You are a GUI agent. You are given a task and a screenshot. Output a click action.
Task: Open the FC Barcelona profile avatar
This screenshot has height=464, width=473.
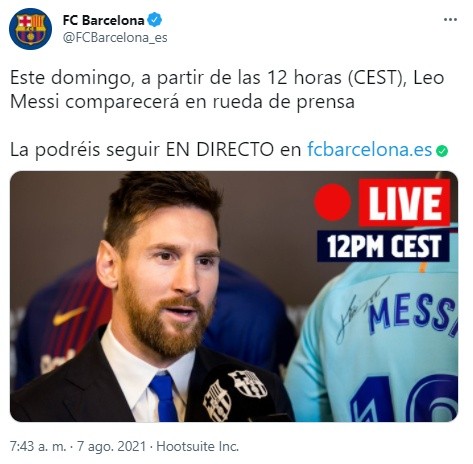coord(30,29)
